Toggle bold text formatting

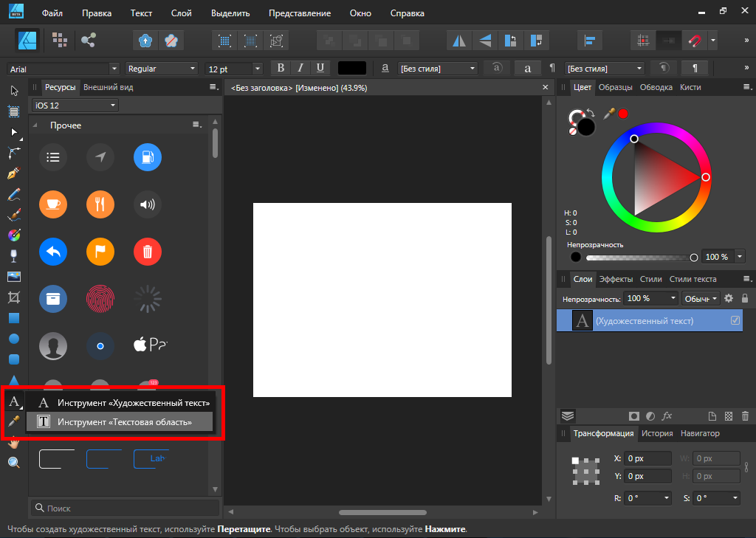pos(281,68)
